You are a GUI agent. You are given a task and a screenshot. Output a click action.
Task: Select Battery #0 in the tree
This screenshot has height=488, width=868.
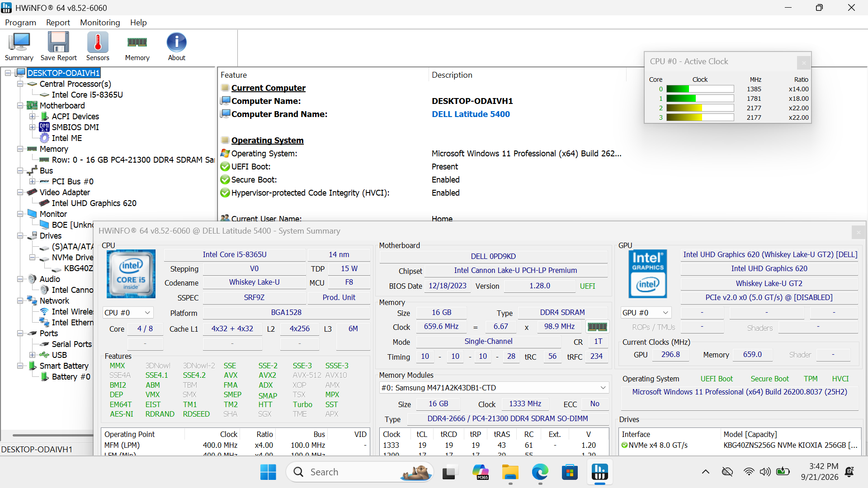pyautogui.click(x=71, y=377)
